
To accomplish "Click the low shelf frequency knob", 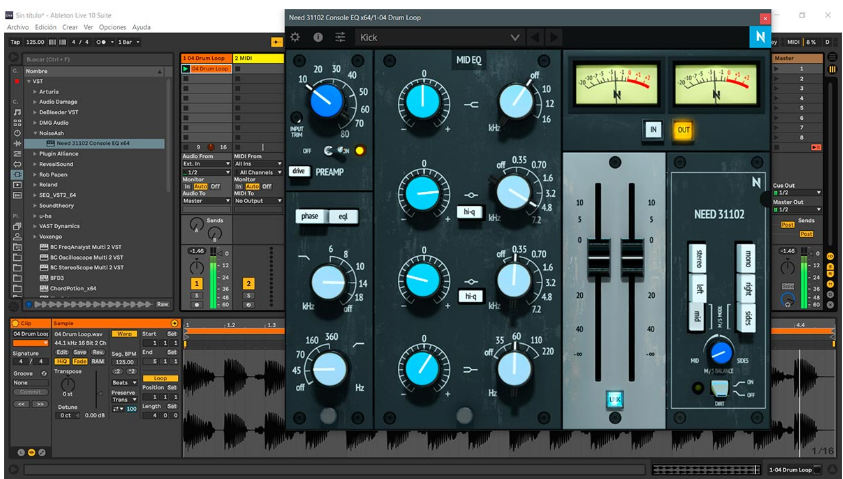I will [514, 369].
